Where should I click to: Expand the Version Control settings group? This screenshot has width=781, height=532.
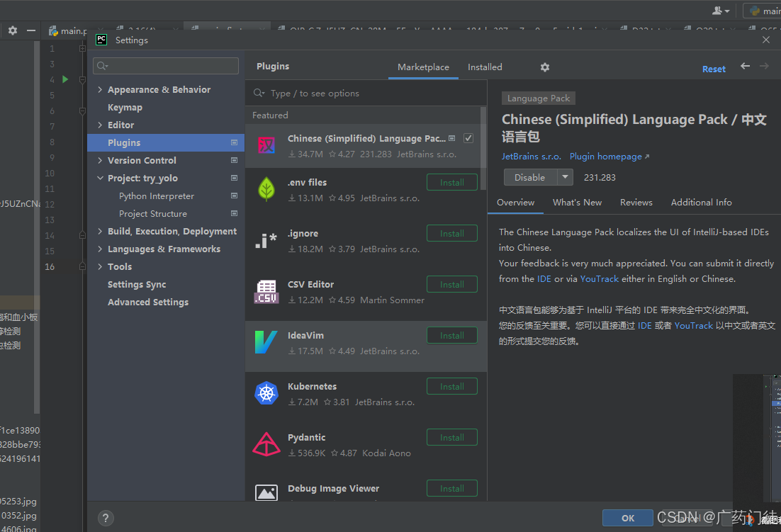tap(100, 160)
